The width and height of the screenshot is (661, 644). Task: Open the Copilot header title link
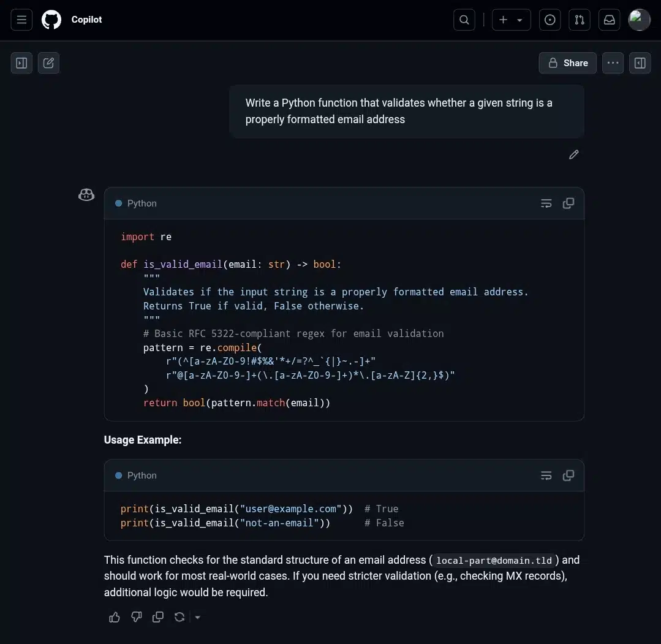(x=86, y=20)
